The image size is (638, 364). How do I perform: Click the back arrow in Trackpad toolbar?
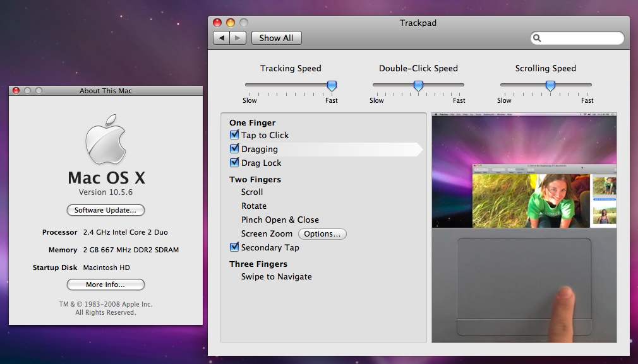pyautogui.click(x=221, y=38)
